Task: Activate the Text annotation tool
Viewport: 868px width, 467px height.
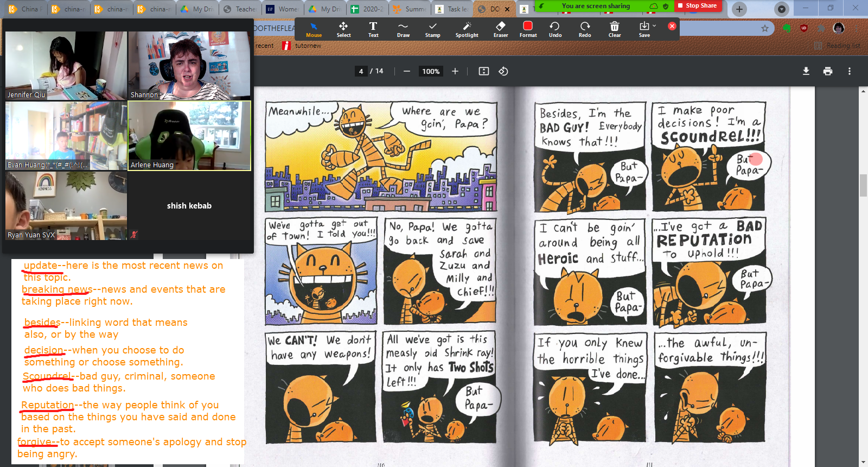Action: click(373, 29)
